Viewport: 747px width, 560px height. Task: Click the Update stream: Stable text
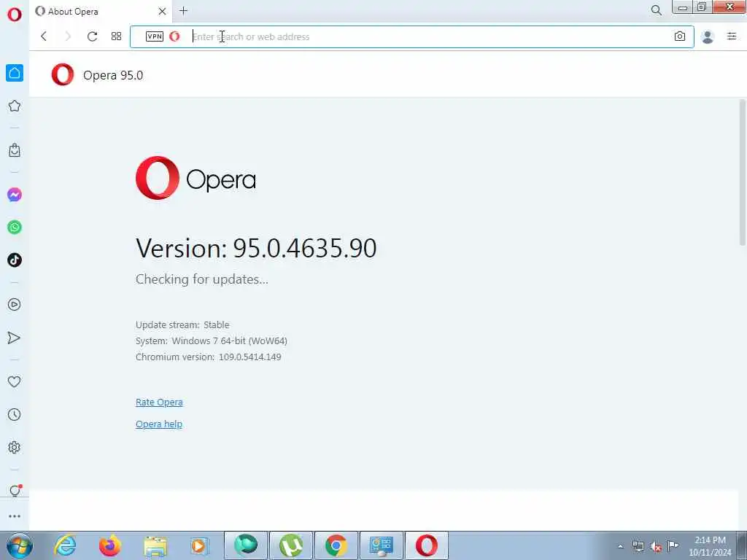[182, 324]
